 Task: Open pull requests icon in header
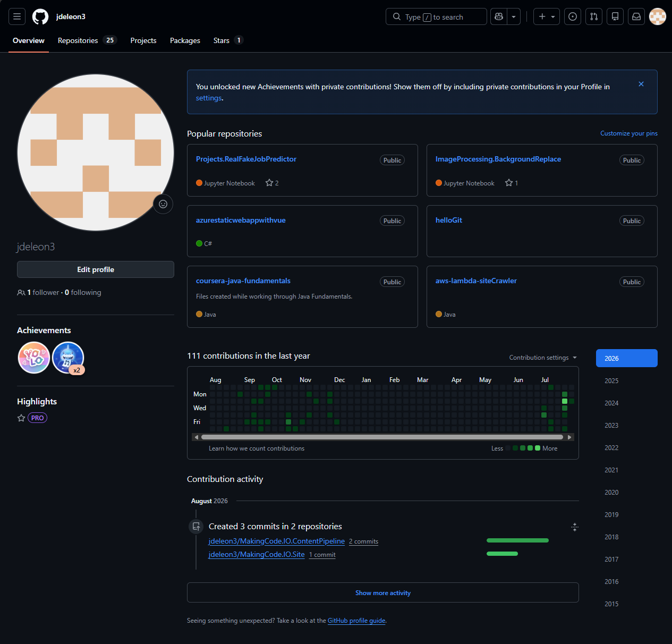coord(594,16)
